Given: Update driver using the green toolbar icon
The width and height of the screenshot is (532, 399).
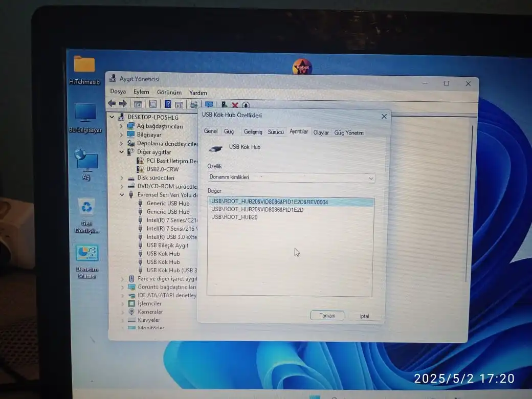Looking at the screenshot, I should (224, 105).
